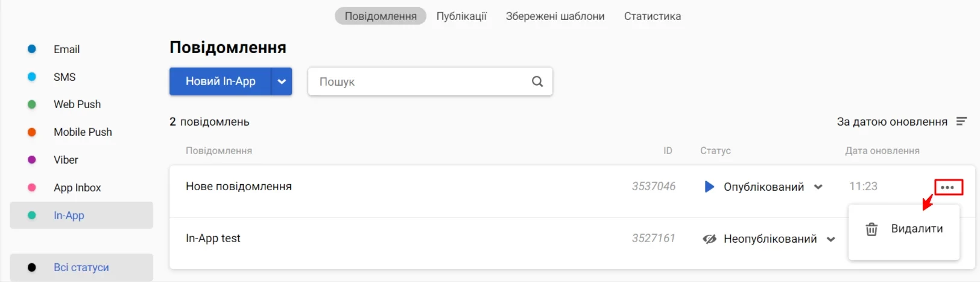980x282 pixels.
Task: Open the Збережені шаблони tab
Action: click(555, 16)
